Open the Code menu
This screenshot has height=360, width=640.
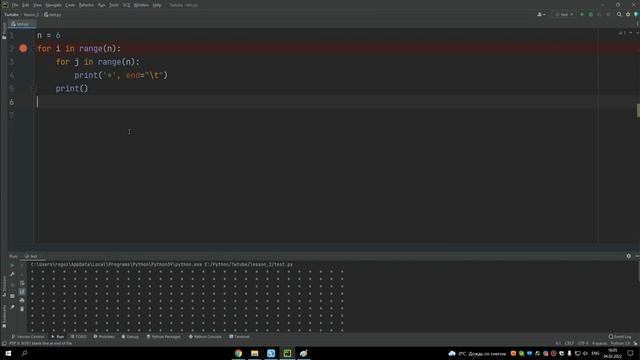pos(70,5)
